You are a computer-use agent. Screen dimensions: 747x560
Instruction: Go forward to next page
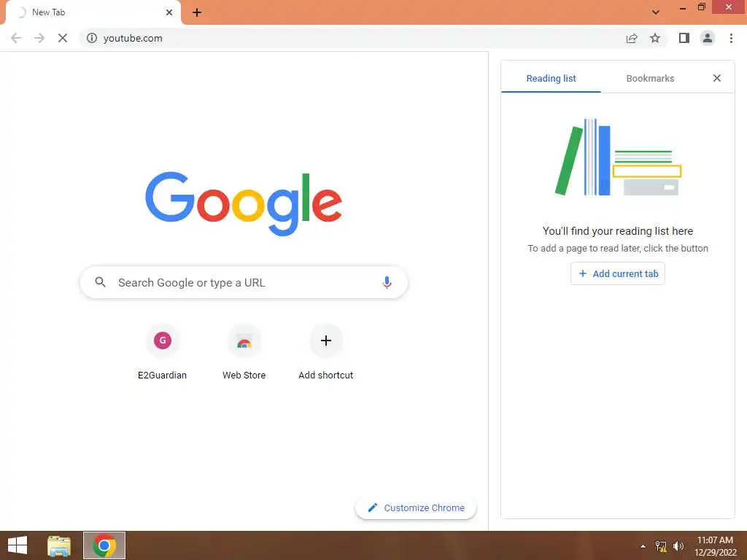(x=39, y=38)
